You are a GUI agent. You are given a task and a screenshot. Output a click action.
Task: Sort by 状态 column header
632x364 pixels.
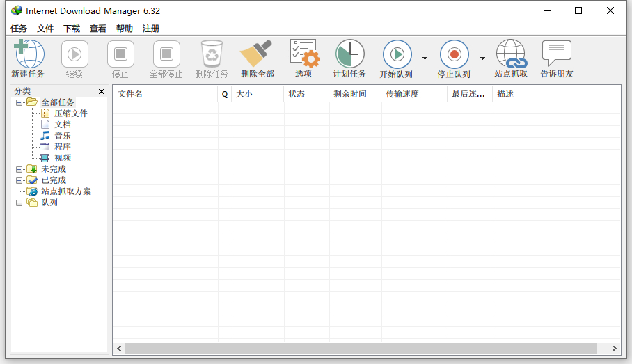[307, 94]
